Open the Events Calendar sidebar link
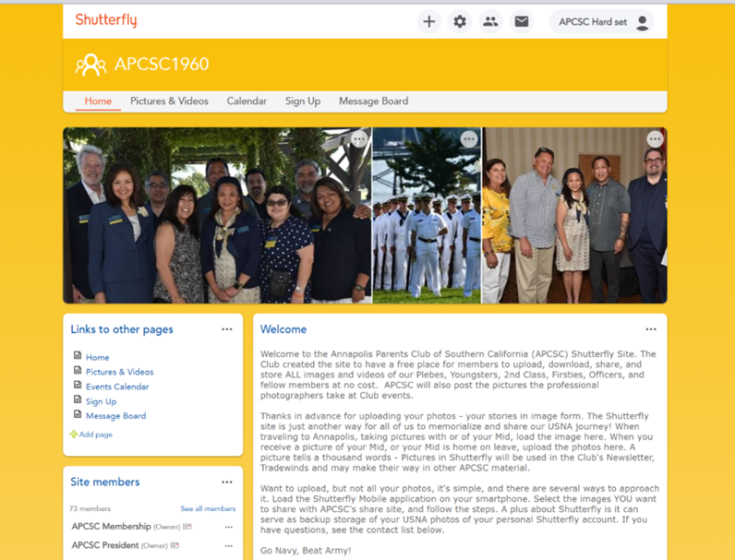This screenshot has width=735, height=560. click(x=117, y=387)
